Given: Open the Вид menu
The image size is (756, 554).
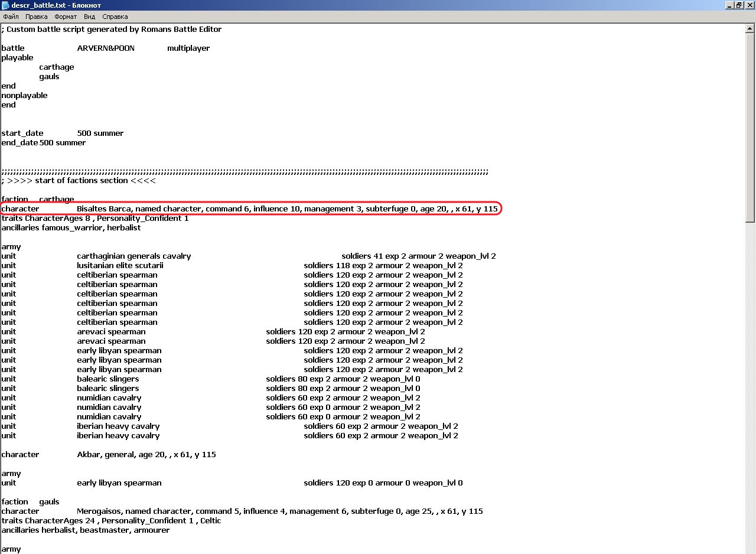Looking at the screenshot, I should click(89, 17).
